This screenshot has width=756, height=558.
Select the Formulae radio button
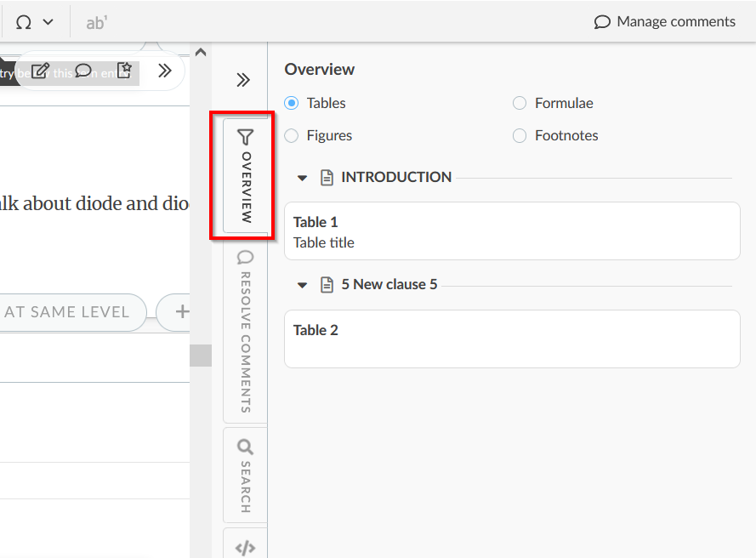[x=520, y=103]
